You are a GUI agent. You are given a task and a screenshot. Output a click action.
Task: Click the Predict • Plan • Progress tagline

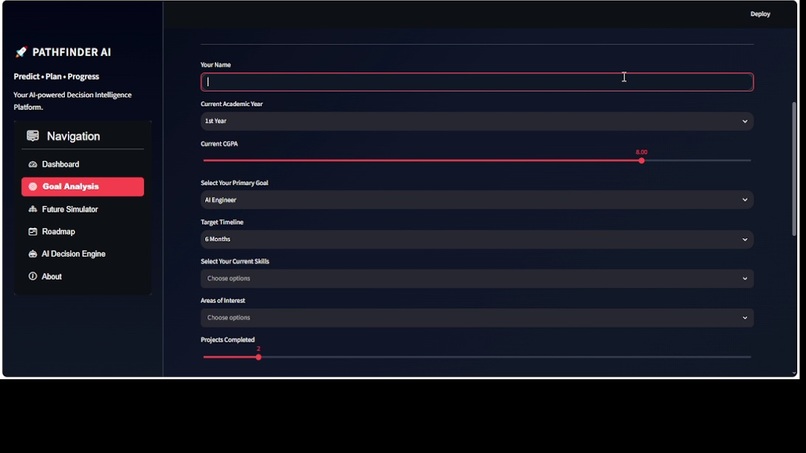(x=57, y=77)
